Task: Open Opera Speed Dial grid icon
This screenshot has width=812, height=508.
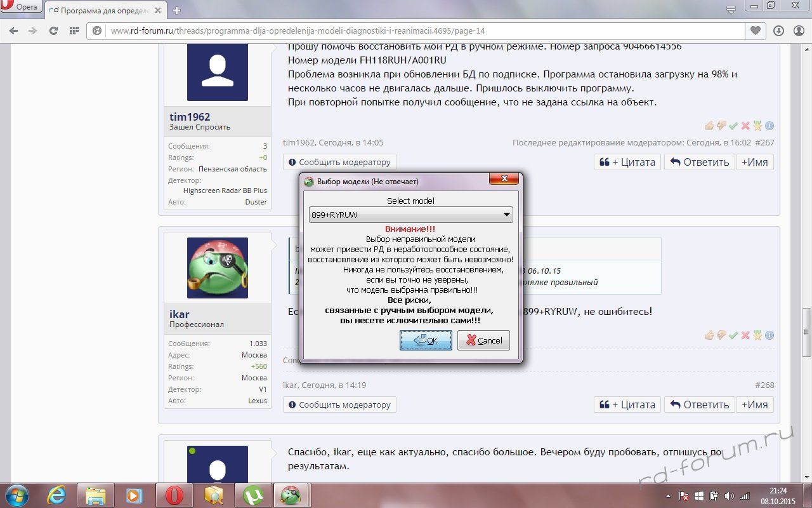Action: point(74,30)
